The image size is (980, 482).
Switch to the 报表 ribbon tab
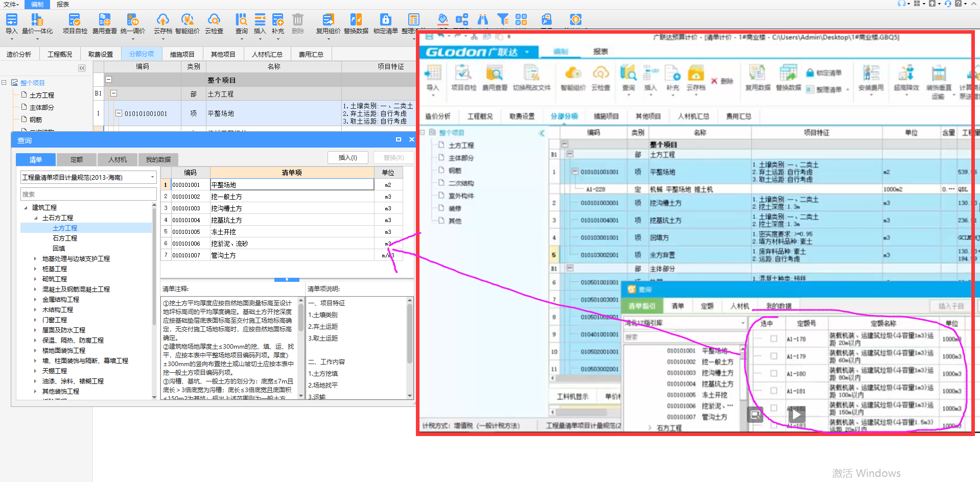click(63, 4)
